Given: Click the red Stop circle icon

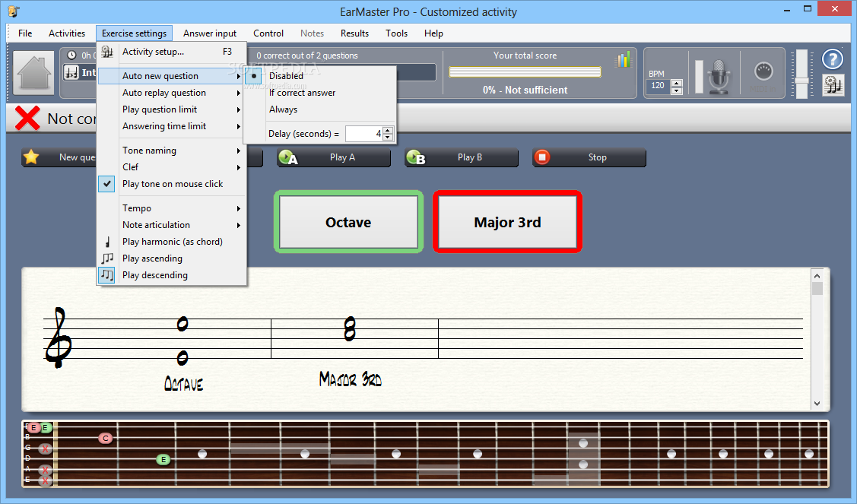Looking at the screenshot, I should click(x=542, y=157).
